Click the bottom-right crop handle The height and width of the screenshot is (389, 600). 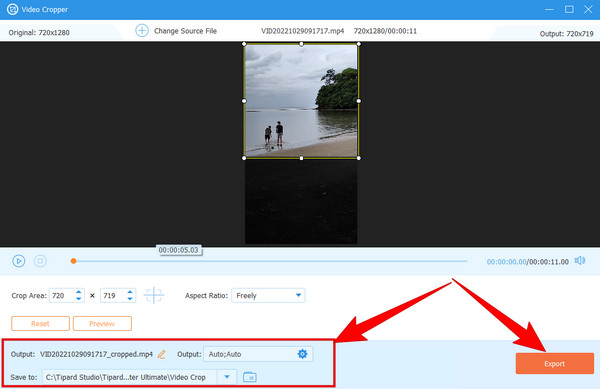pos(359,158)
